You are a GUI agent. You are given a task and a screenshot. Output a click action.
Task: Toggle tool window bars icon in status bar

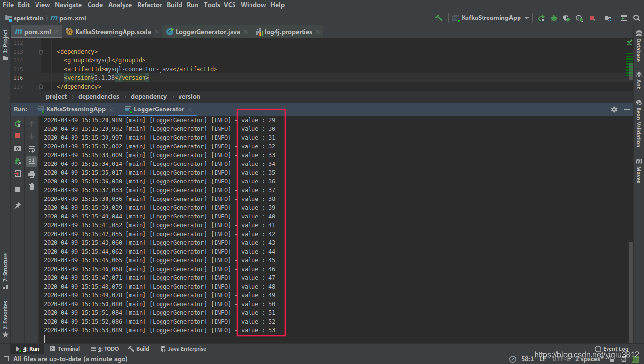5,359
